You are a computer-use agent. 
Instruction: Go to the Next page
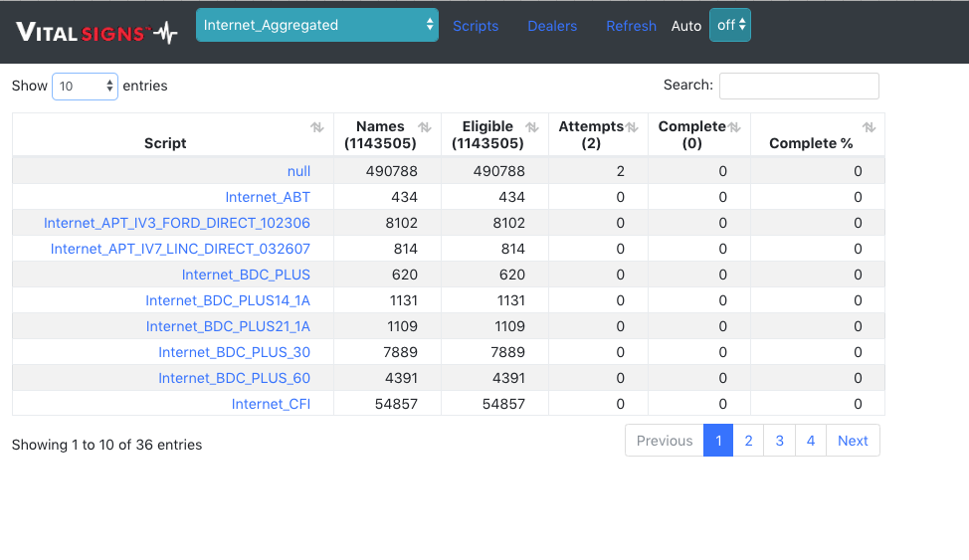pyautogui.click(x=853, y=441)
